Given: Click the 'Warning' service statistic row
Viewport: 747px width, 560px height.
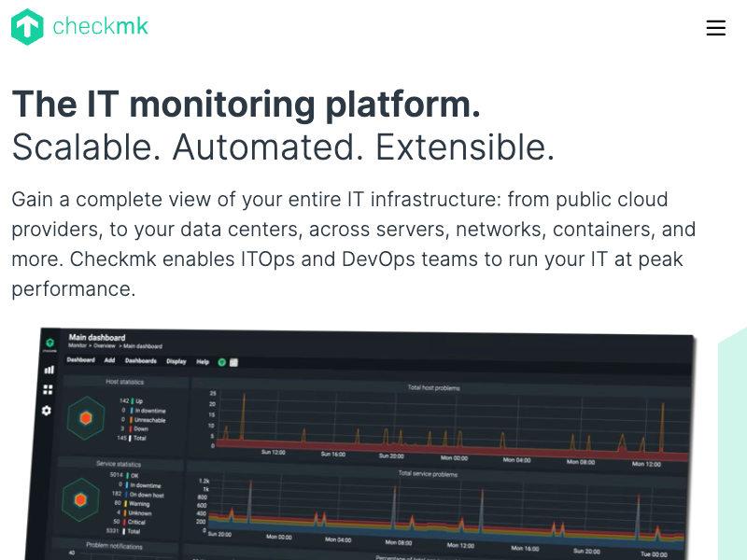Looking at the screenshot, I should pyautogui.click(x=132, y=503).
